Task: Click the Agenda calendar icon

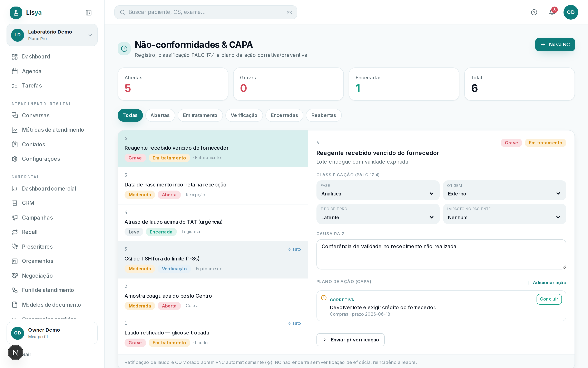Action: pos(14,71)
